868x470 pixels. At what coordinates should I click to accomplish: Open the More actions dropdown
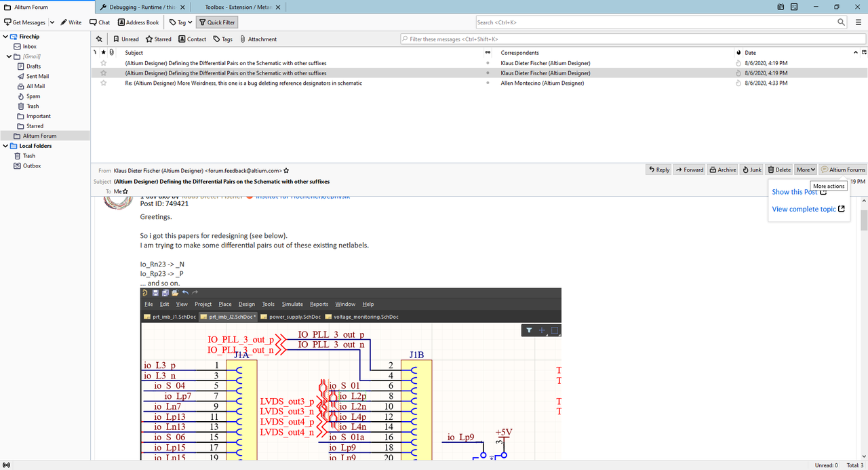click(806, 170)
